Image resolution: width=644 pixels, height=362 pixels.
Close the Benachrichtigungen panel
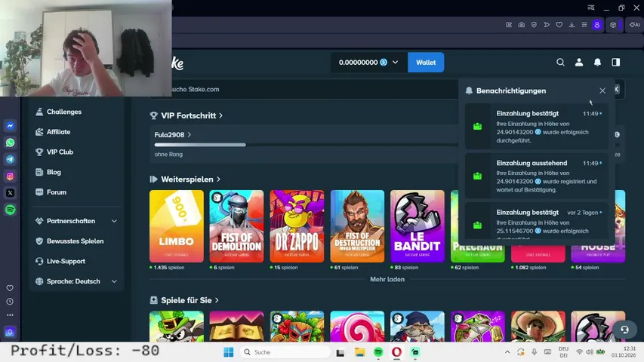point(602,90)
